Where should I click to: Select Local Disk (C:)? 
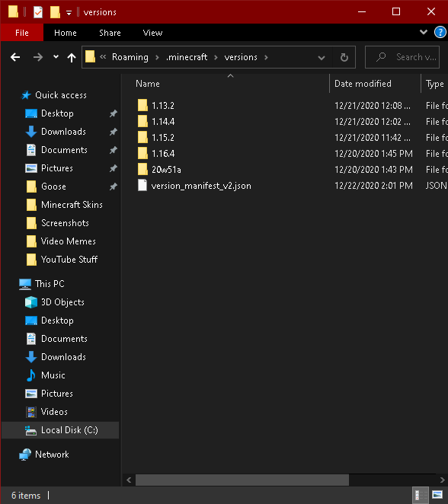pos(60,430)
